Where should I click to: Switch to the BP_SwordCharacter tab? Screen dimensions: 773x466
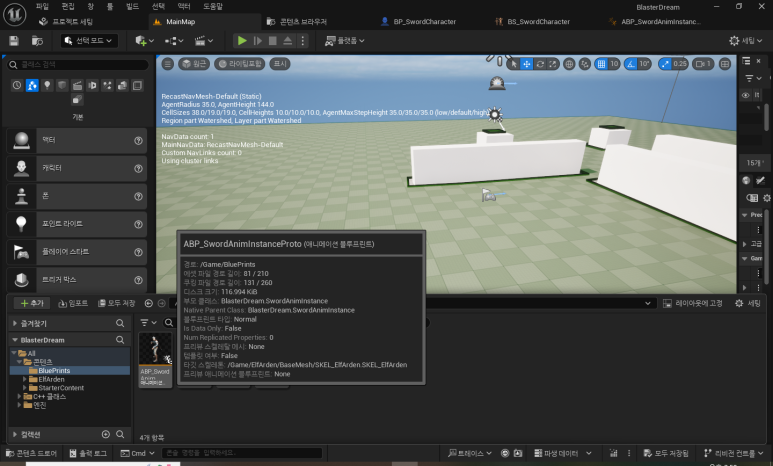419,22
